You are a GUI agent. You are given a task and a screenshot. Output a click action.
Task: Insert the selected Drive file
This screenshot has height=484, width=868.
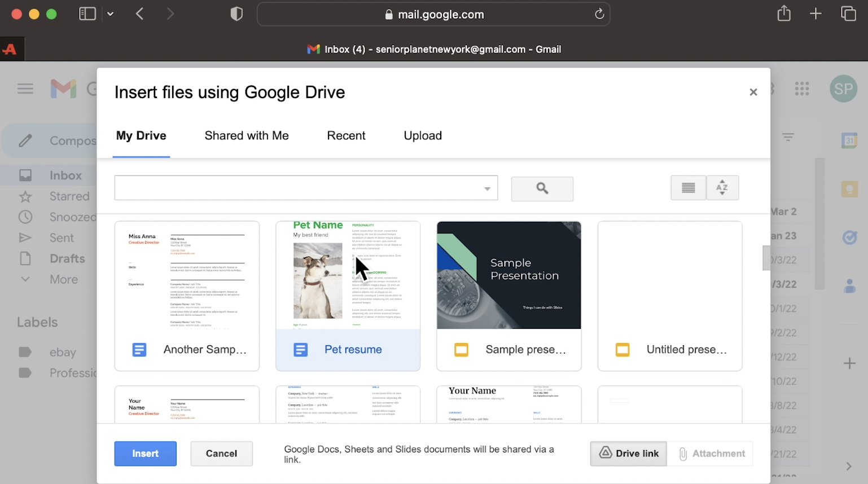coord(145,454)
